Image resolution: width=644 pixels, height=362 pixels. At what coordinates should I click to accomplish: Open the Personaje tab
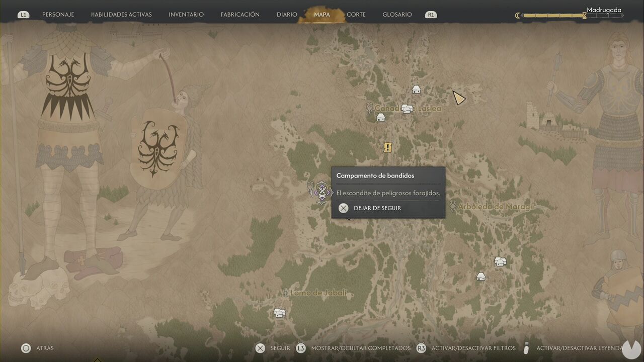click(58, 15)
